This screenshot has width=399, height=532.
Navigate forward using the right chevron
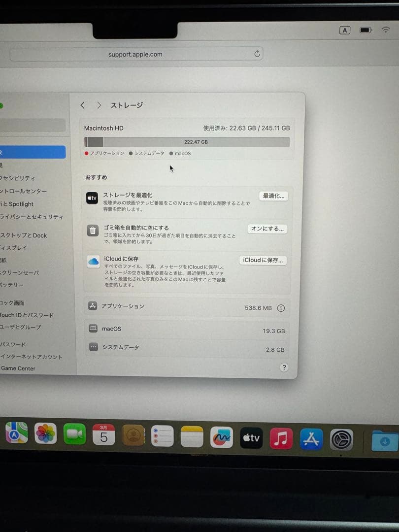[99, 105]
